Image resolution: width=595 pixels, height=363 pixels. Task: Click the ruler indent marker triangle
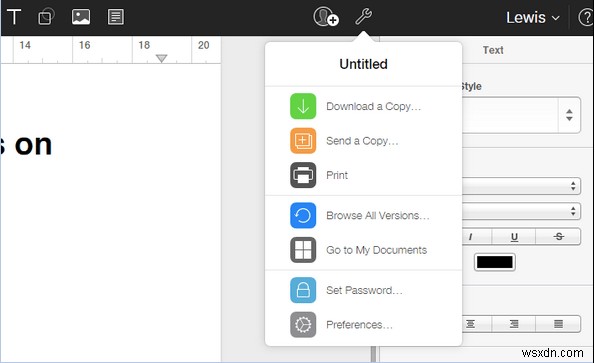tap(161, 58)
